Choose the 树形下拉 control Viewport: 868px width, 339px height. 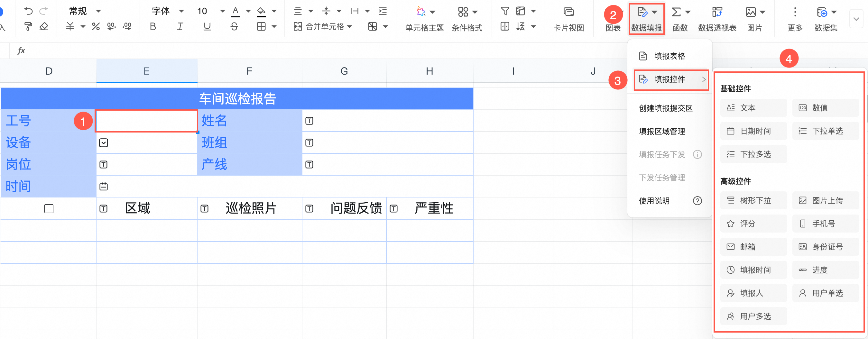coord(753,200)
